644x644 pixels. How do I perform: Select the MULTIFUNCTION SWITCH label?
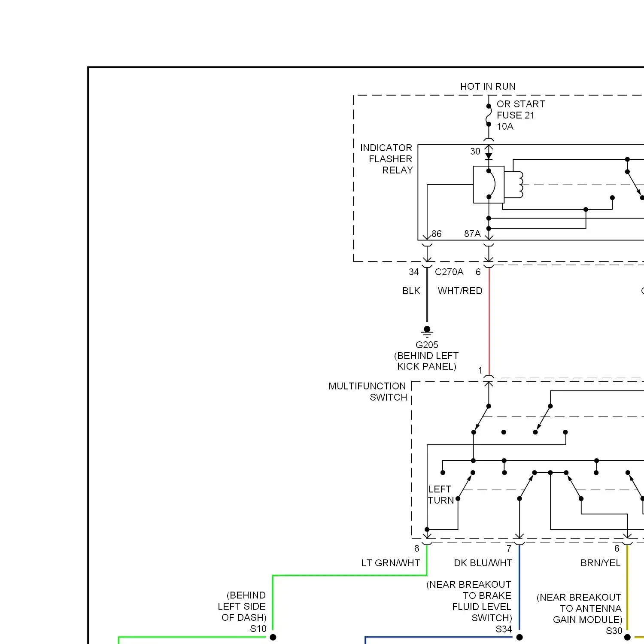click(x=368, y=392)
